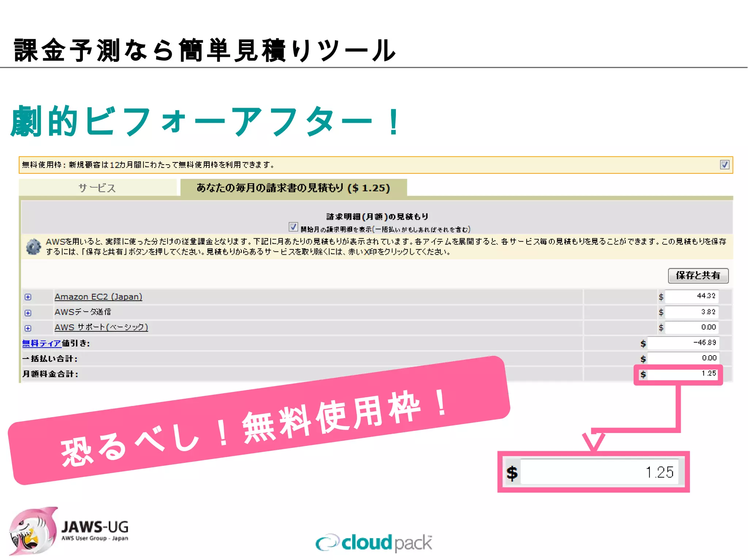Click the 保存と共有 button
This screenshot has height=560, width=748.
[x=698, y=276]
